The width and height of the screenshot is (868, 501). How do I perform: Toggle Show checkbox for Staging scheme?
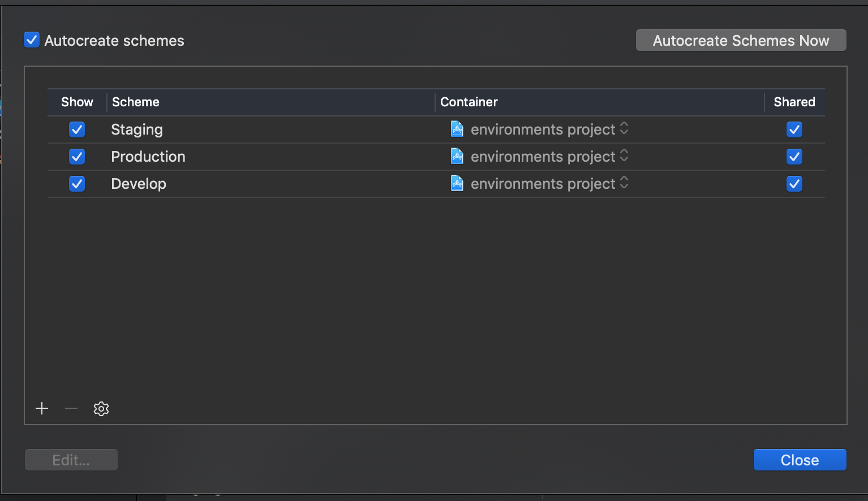click(77, 129)
